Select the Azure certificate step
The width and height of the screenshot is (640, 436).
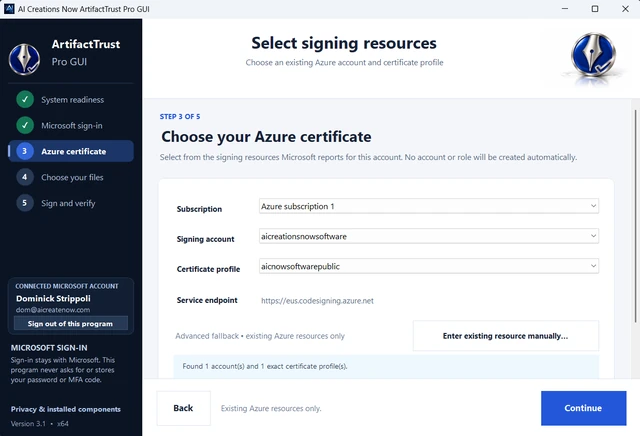(x=71, y=151)
